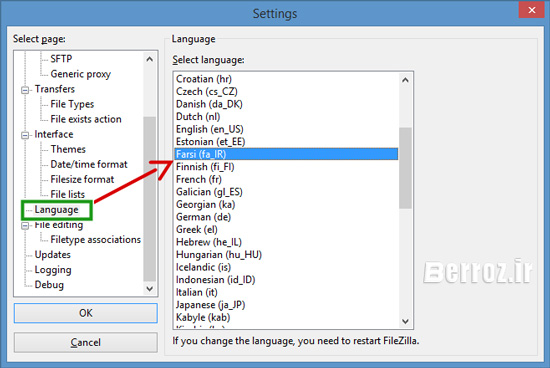Viewport: 550px width, 368px height.
Task: Open the File exists action page
Action: (x=86, y=119)
